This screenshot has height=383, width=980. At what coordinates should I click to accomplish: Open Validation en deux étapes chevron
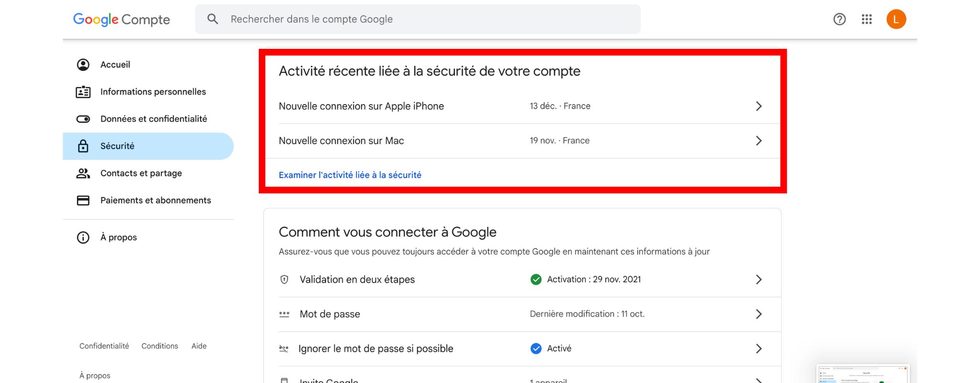pos(758,280)
